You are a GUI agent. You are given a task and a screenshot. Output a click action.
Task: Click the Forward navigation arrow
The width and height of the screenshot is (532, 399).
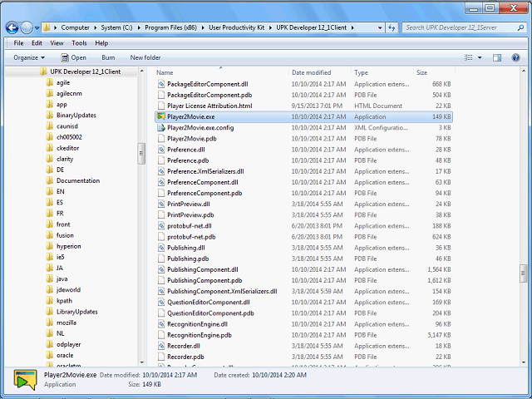(27, 27)
